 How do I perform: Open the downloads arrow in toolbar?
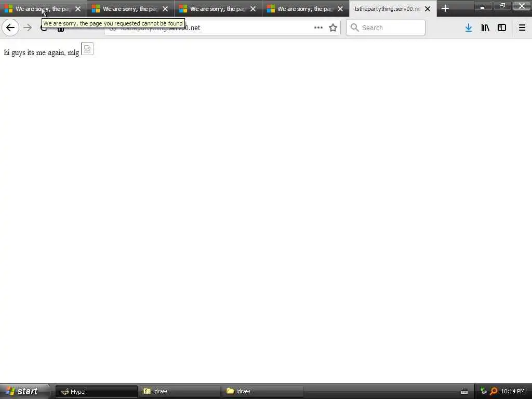click(x=469, y=28)
